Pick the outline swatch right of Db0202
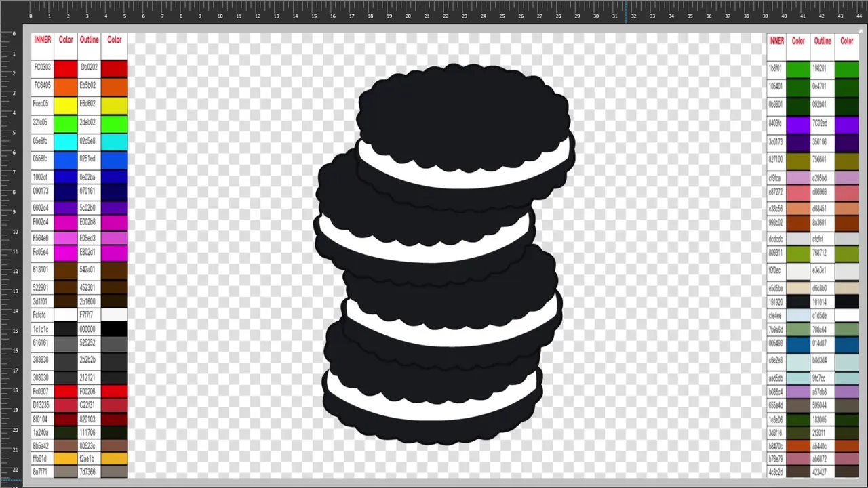The height and width of the screenshot is (488, 868). [x=115, y=68]
